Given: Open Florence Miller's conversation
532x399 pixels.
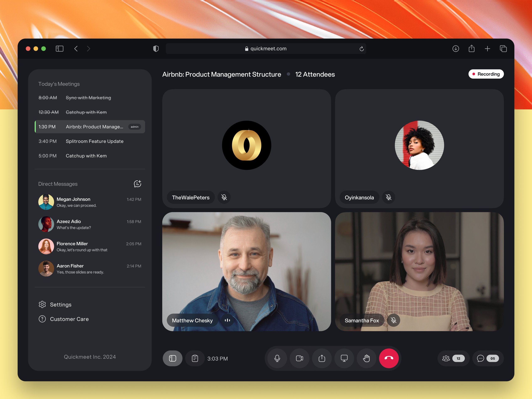Looking at the screenshot, I should 90,246.
